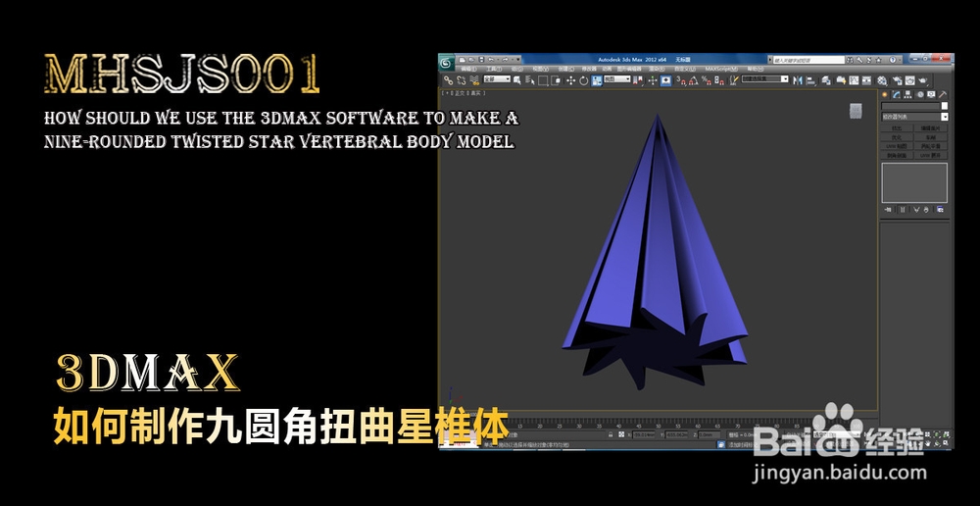Click the Use Pivot Point Center tool

tap(638, 80)
